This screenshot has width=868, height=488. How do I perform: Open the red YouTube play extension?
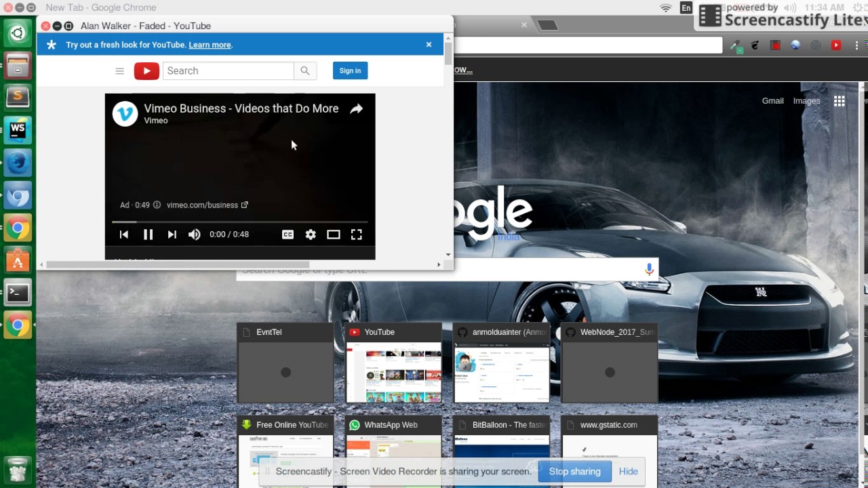click(x=836, y=45)
